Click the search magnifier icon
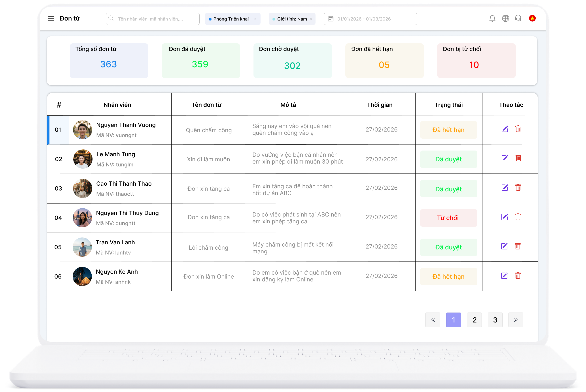This screenshot has width=586, height=392. coord(111,18)
